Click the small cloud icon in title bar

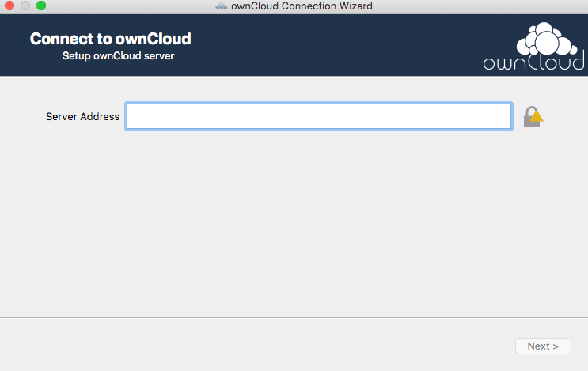[222, 6]
